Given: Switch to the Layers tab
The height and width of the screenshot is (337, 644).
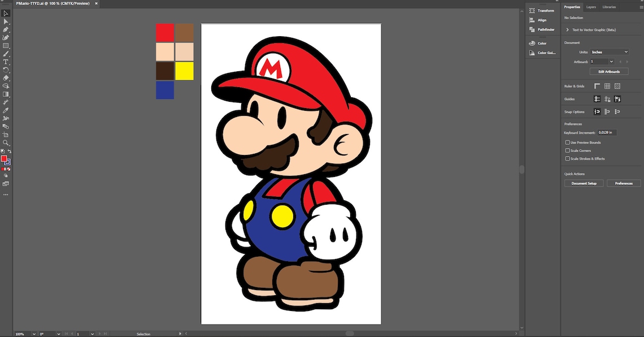Looking at the screenshot, I should (591, 7).
